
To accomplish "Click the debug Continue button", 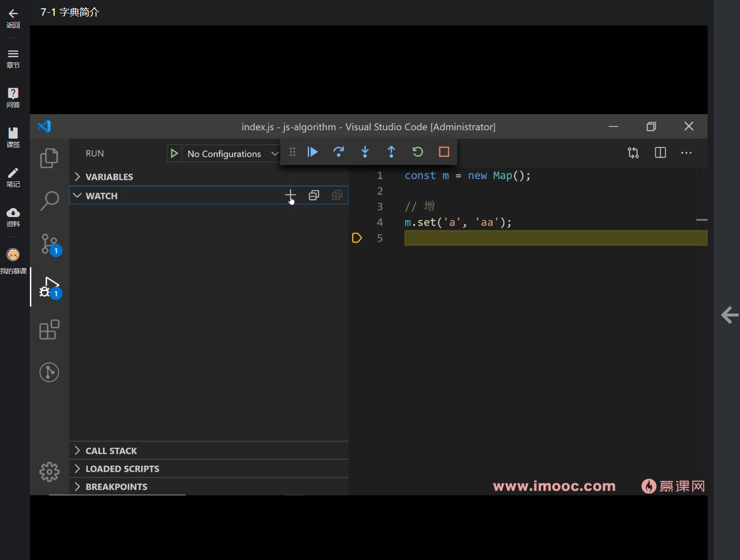I will coord(313,152).
